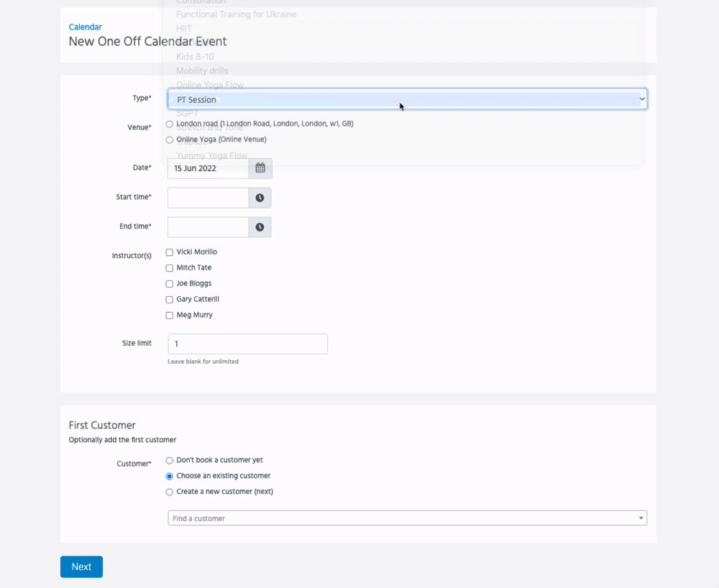719x588 pixels.
Task: Select Choose an existing customer radio
Action: coord(170,477)
